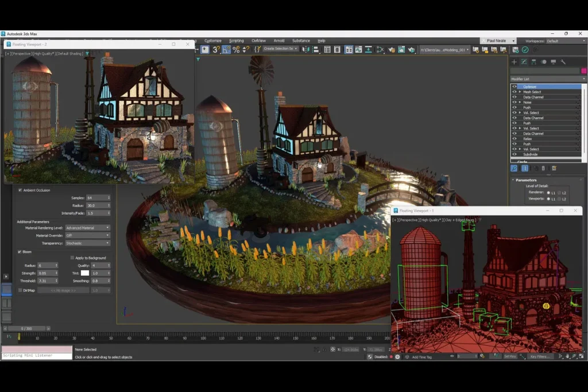588x392 pixels.
Task: Open the Hierarchy panel icon
Action: coord(533,62)
